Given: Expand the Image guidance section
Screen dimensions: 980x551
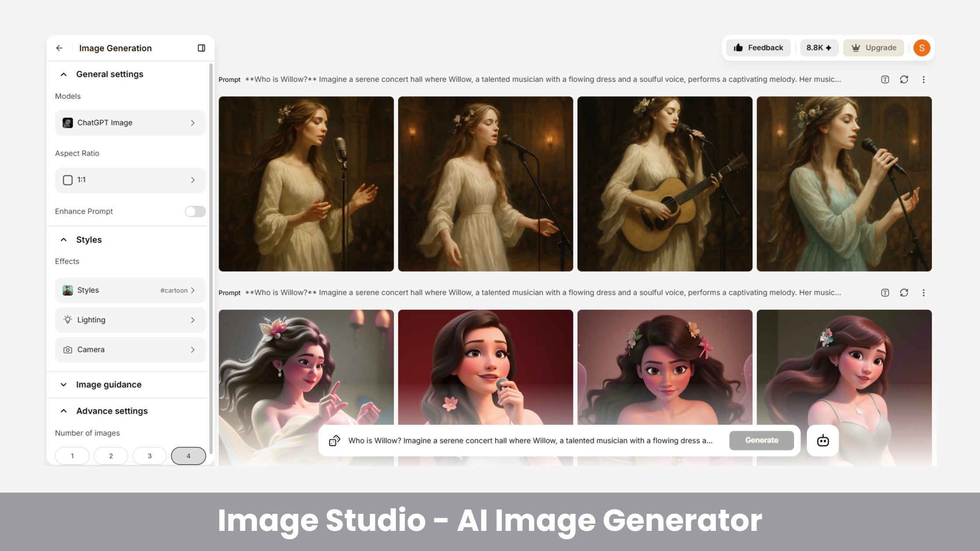Looking at the screenshot, I should point(108,385).
